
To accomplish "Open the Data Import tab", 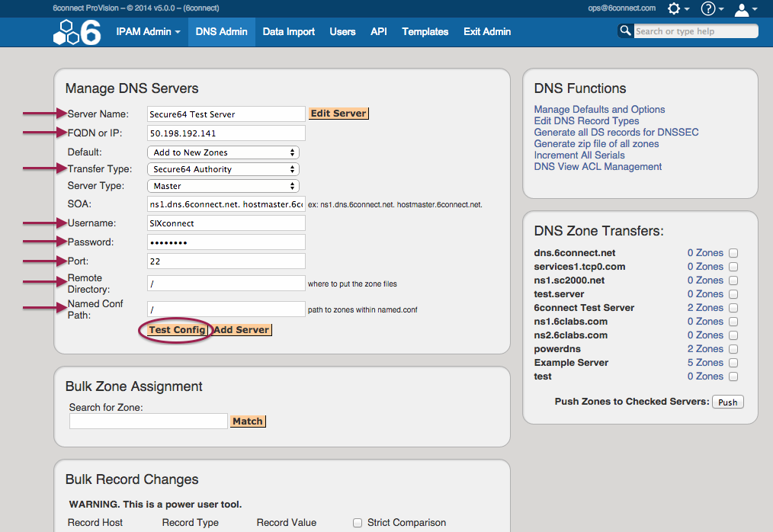I will click(x=288, y=32).
